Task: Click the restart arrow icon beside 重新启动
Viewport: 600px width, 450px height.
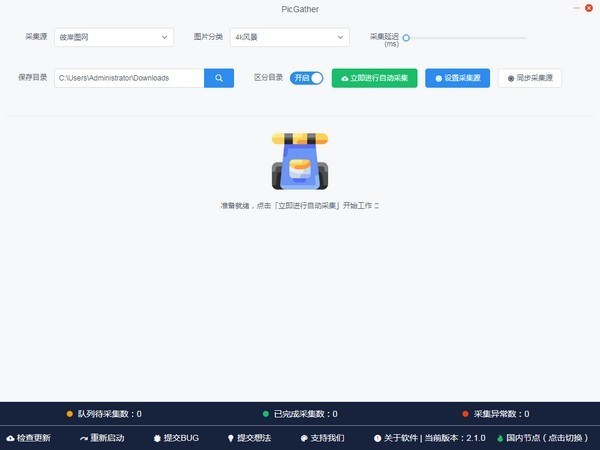Action: pyautogui.click(x=84, y=439)
